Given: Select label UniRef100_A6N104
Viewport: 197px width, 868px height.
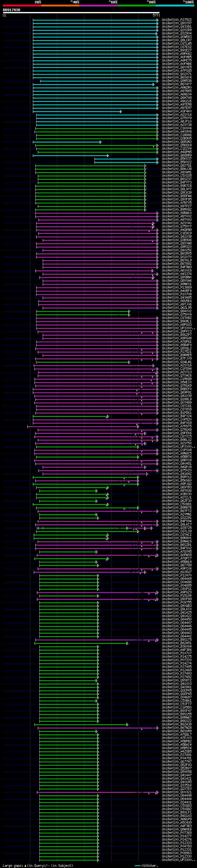Looking at the screenshot, I should (177, 94).
